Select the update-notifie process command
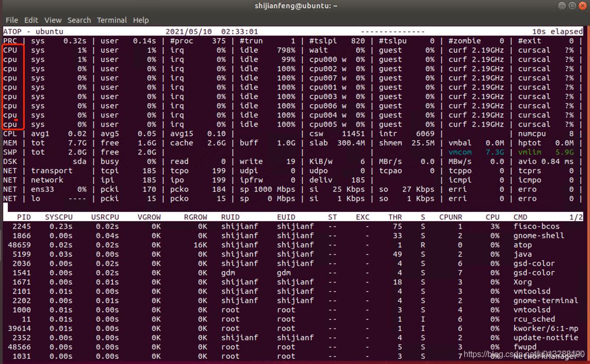590x364 pixels. click(546, 338)
